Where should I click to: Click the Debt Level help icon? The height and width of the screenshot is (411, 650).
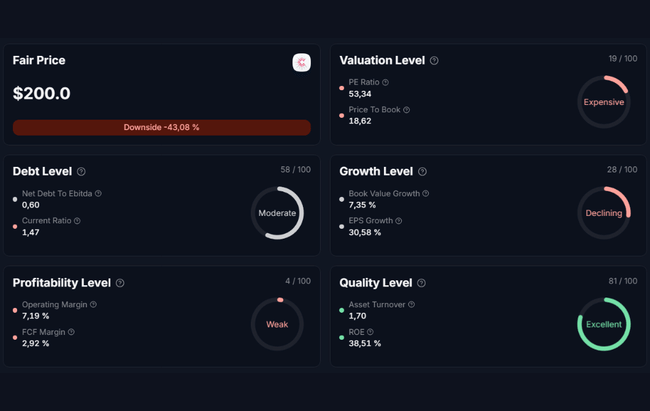click(x=81, y=172)
